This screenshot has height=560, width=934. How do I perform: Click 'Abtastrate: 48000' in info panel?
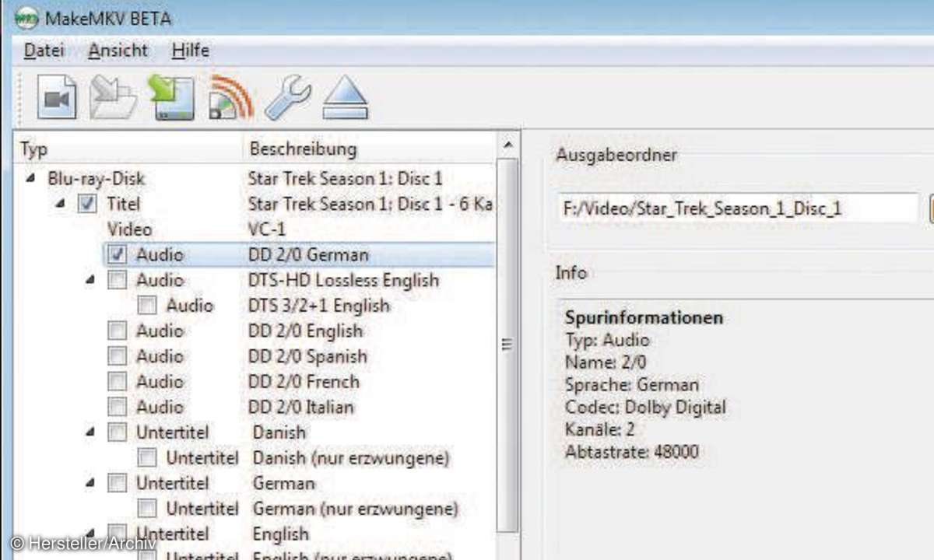point(632,452)
